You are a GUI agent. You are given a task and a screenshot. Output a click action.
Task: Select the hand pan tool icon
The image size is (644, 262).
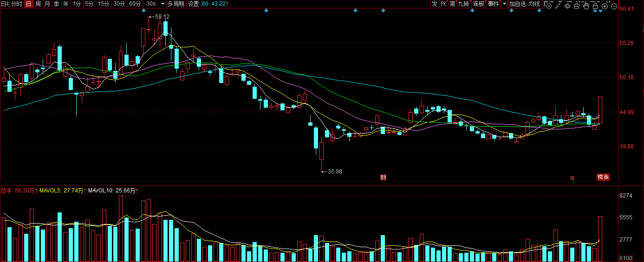[586, 6]
